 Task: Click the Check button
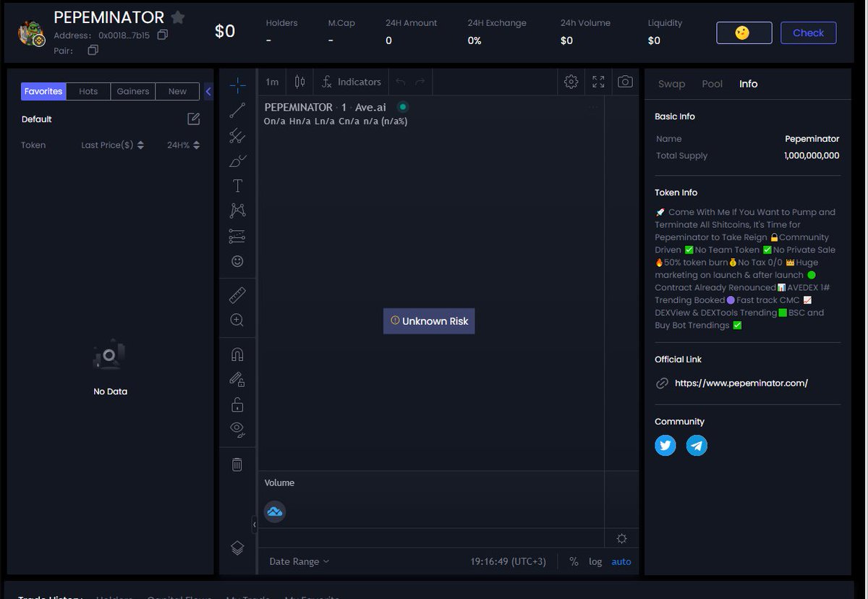click(x=808, y=33)
